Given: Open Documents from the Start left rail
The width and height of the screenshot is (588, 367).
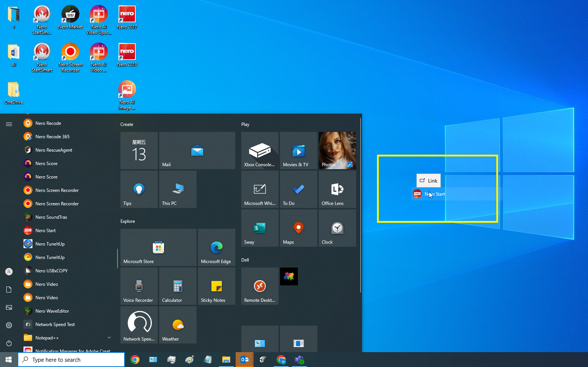Looking at the screenshot, I should (9, 290).
